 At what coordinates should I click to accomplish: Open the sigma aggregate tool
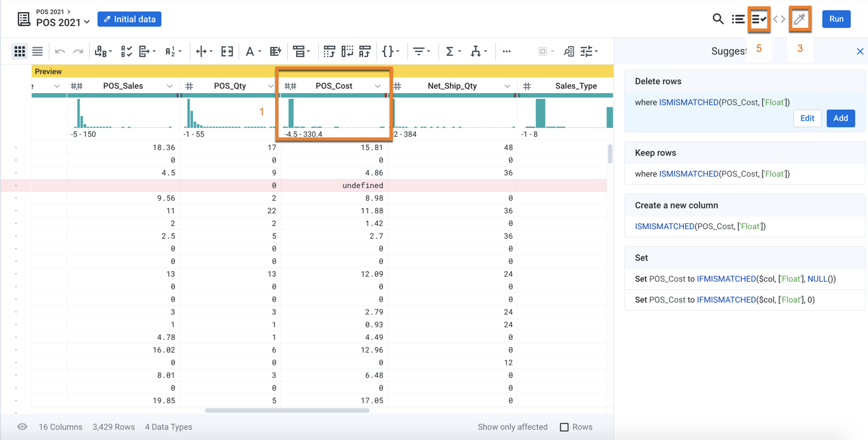point(450,52)
